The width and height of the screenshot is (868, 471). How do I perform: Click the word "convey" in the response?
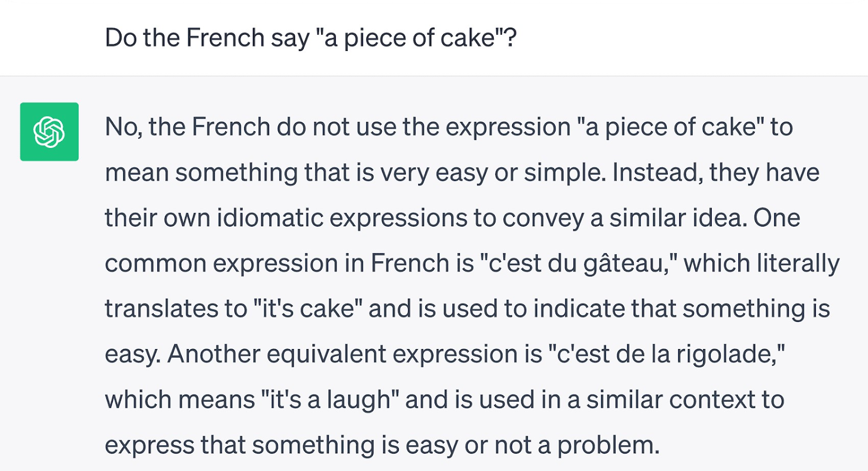pyautogui.click(x=543, y=218)
